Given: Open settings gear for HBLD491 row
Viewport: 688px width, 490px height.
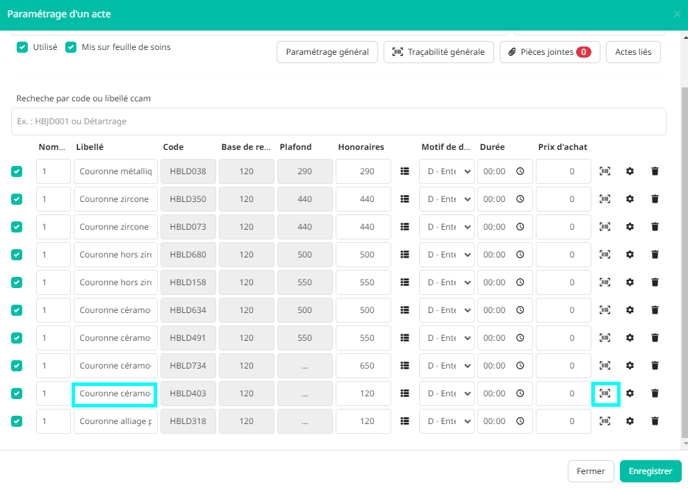Looking at the screenshot, I should click(x=630, y=338).
